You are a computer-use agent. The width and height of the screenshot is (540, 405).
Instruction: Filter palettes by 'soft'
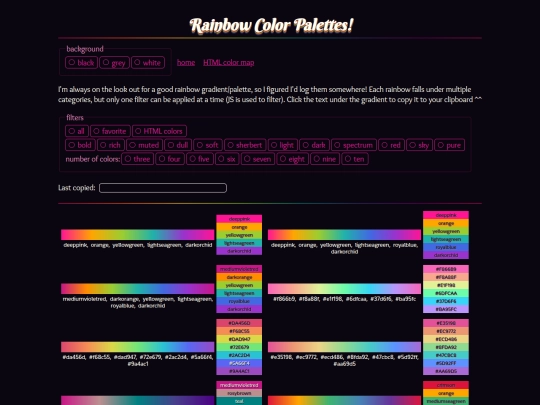[x=208, y=145]
